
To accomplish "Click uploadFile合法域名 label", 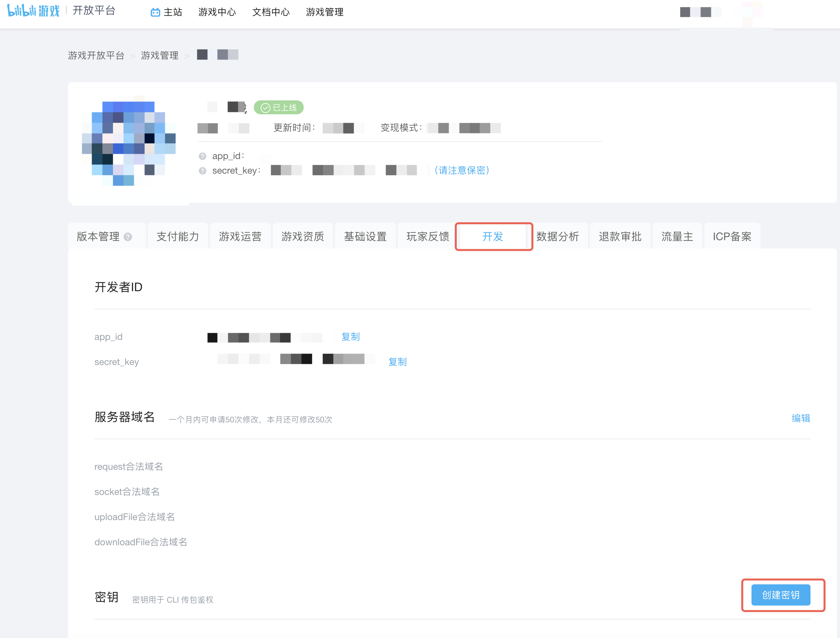I will 135,517.
